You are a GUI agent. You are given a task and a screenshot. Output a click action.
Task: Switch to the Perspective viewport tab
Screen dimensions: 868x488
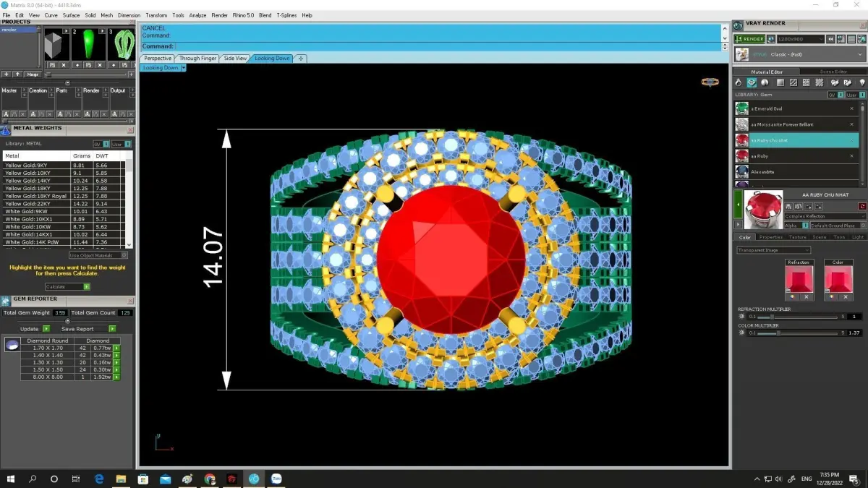click(158, 59)
